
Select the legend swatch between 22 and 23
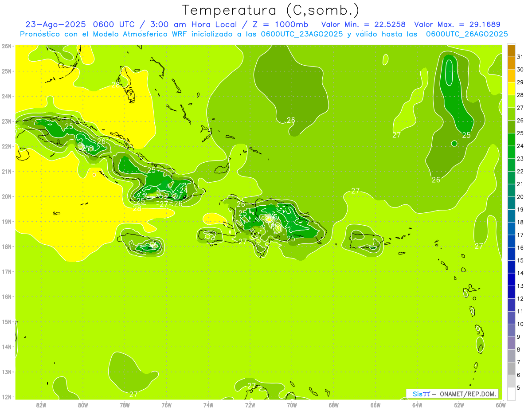pos(512,165)
